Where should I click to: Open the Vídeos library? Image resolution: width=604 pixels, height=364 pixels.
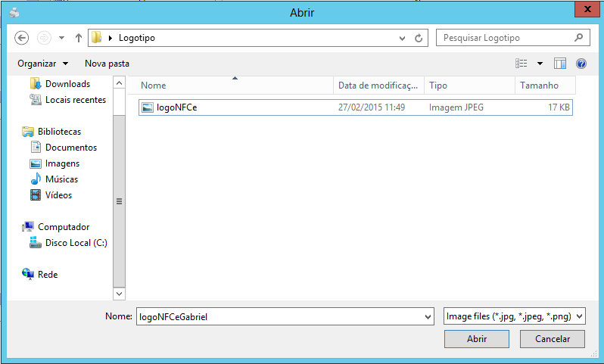(x=58, y=195)
